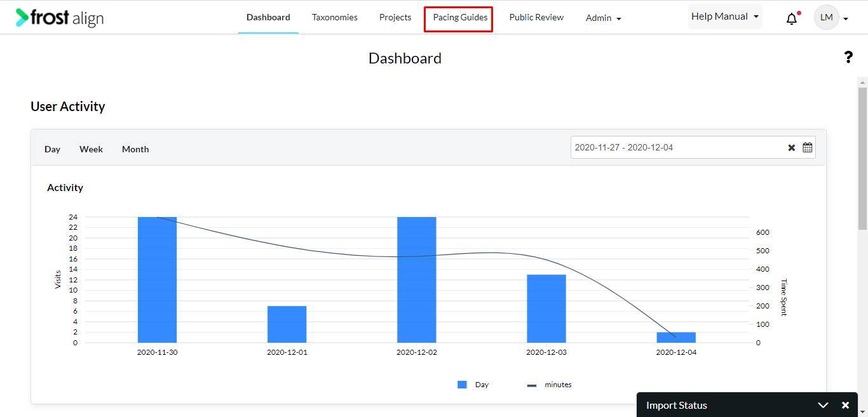
Task: Go to the Pacing Guides tab
Action: coord(460,18)
